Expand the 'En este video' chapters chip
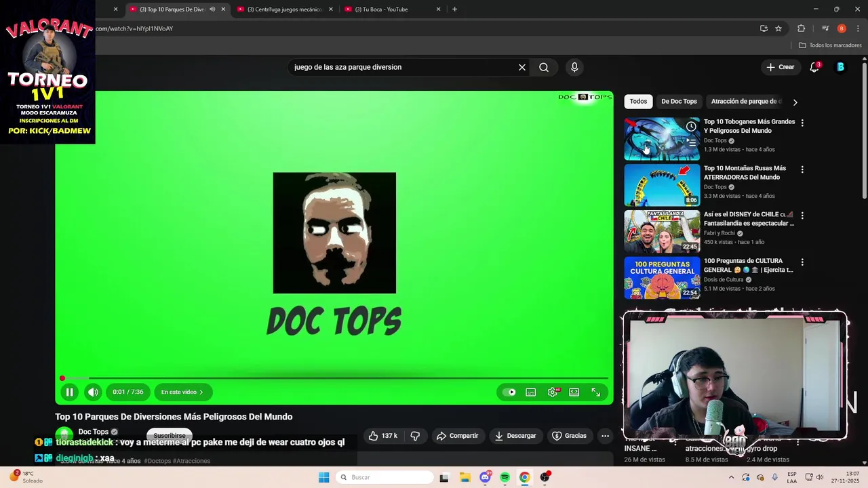Viewport: 868px width, 488px height. tap(182, 392)
